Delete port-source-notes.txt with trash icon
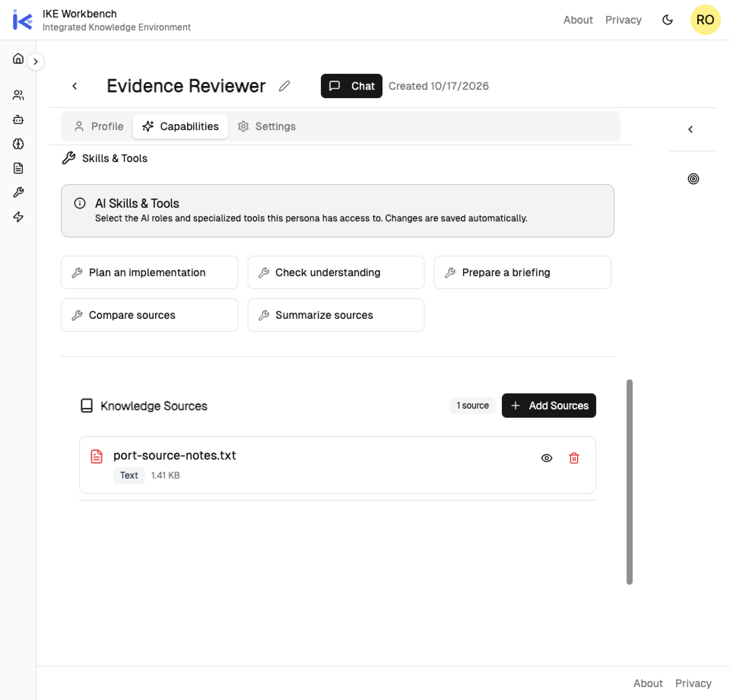 (x=574, y=458)
